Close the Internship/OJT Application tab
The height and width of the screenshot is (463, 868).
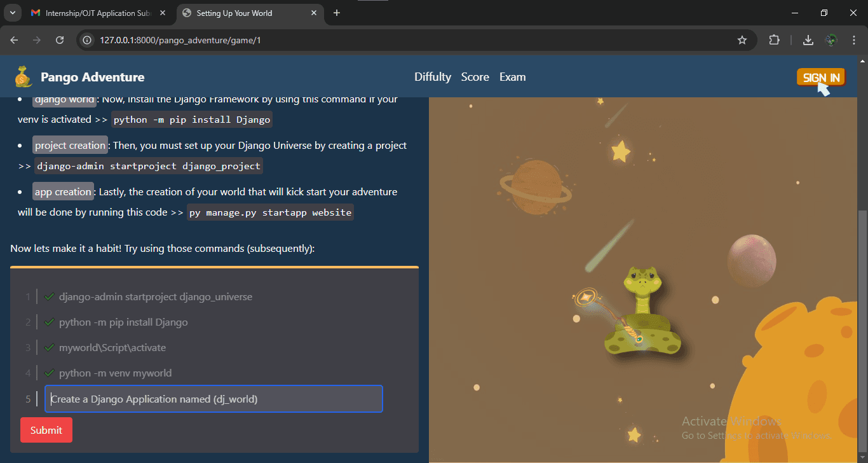(x=164, y=13)
